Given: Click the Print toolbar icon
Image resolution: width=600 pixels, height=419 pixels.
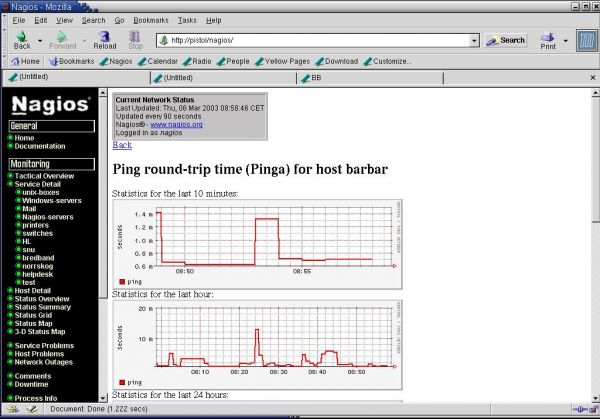Looking at the screenshot, I should pyautogui.click(x=547, y=37).
